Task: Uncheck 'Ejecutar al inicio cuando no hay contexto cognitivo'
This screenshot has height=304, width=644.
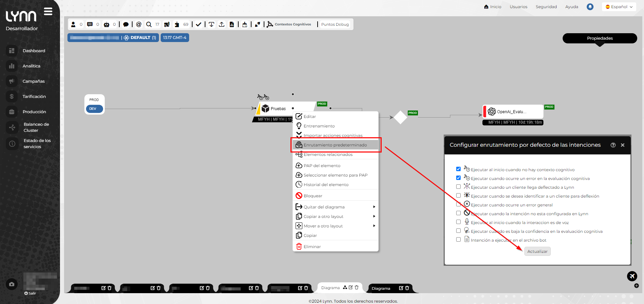Action: [458, 169]
